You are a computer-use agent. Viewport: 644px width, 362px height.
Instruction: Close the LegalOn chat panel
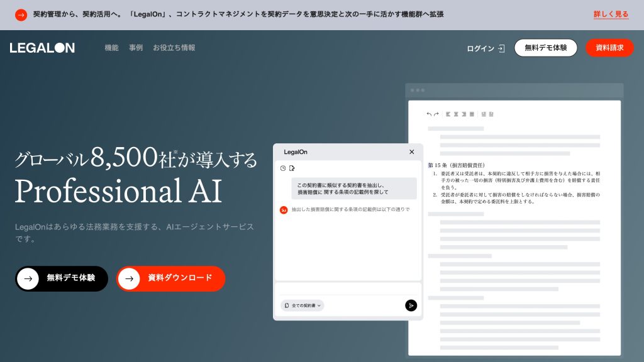point(411,152)
